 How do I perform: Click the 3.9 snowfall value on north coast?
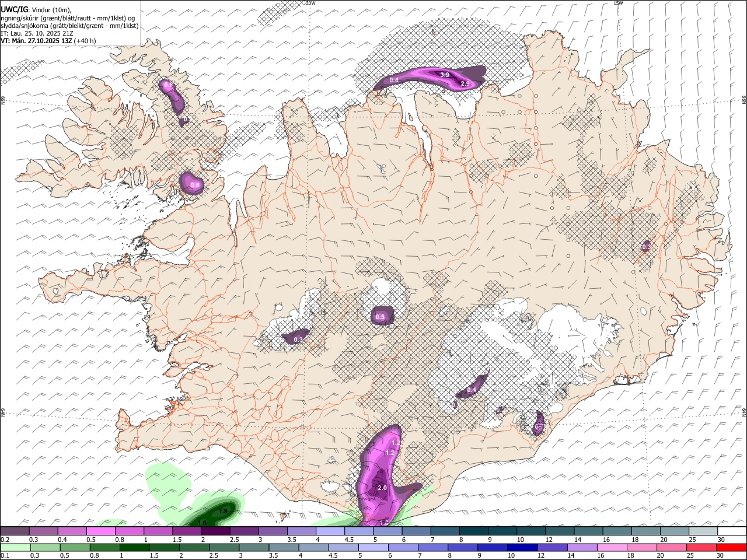click(445, 75)
